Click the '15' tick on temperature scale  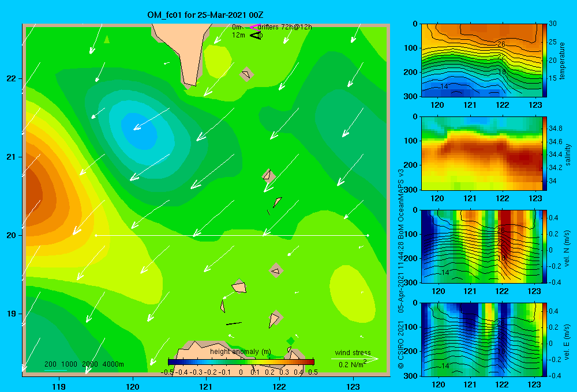click(553, 78)
